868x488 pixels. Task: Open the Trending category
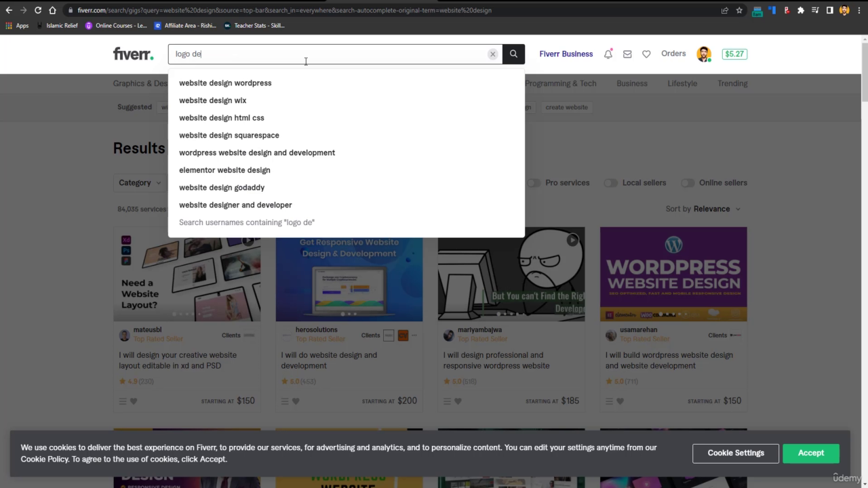pyautogui.click(x=732, y=83)
